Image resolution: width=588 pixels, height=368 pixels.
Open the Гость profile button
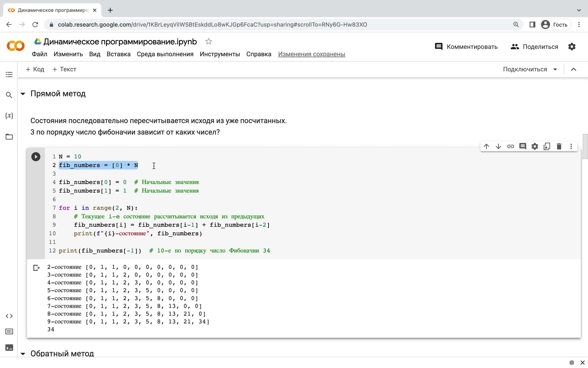(556, 25)
